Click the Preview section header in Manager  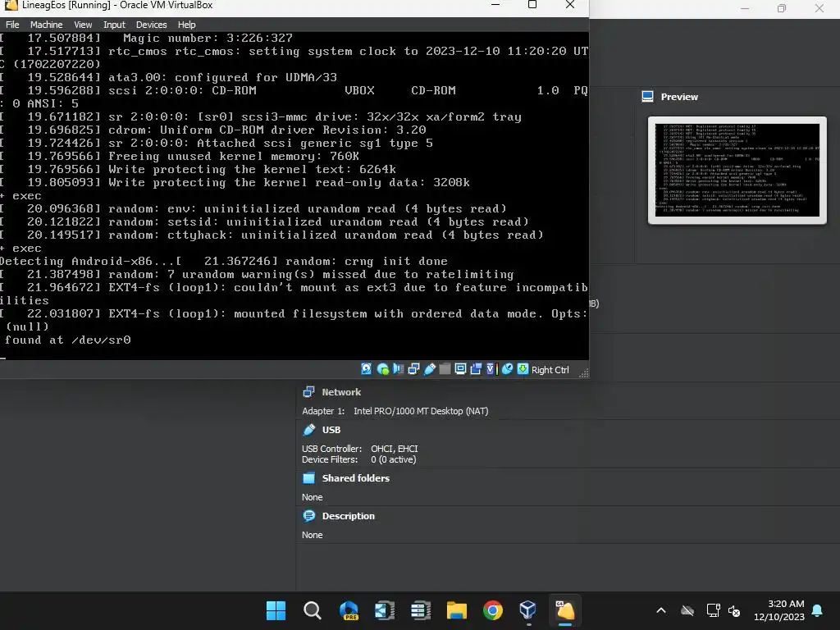click(679, 97)
